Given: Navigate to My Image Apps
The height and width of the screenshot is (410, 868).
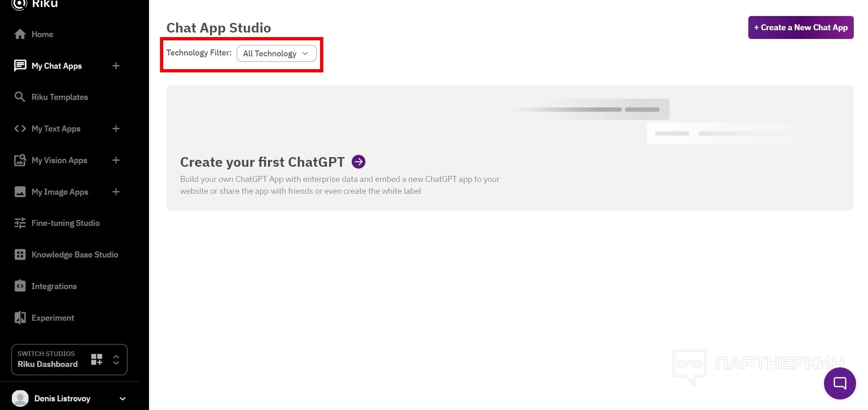Looking at the screenshot, I should [60, 192].
